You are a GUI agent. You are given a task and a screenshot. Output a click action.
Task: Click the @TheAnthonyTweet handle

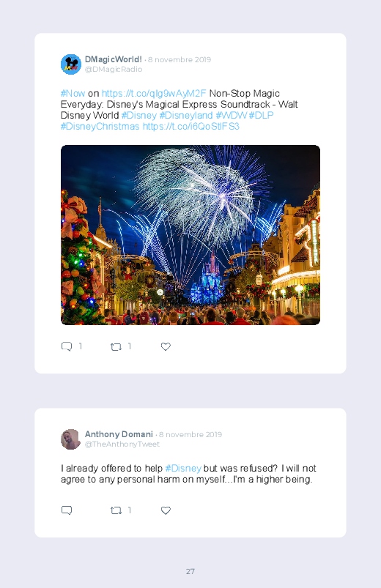[122, 444]
